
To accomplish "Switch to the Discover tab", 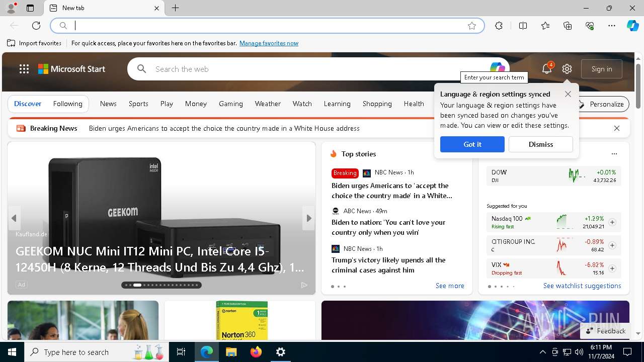I will tap(28, 104).
